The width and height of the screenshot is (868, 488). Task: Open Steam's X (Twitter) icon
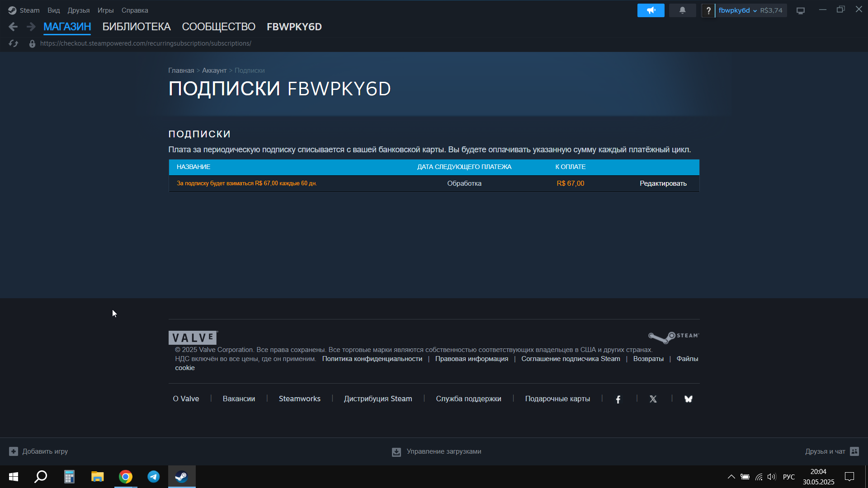coord(653,399)
